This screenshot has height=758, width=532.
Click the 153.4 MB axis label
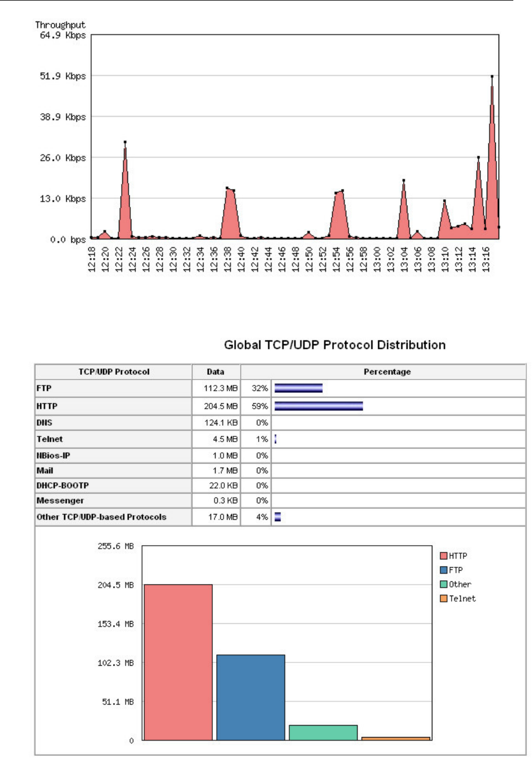(x=115, y=624)
